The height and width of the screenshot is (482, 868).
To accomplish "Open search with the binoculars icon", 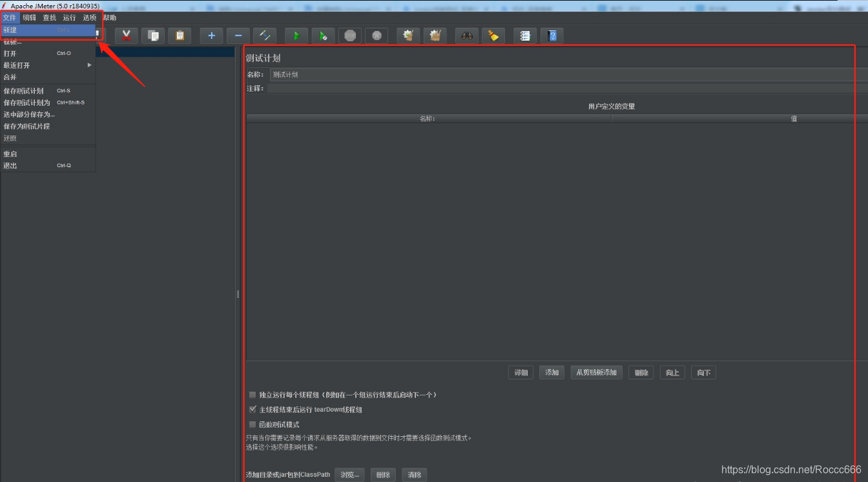I will pos(467,35).
